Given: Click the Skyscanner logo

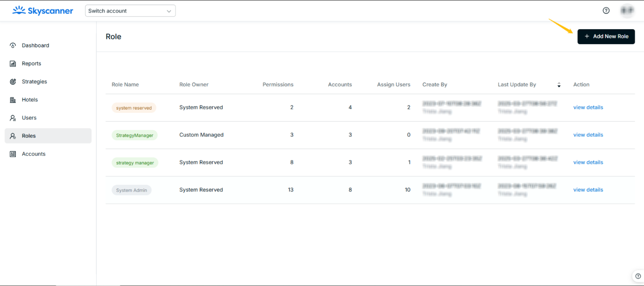Looking at the screenshot, I should tap(43, 11).
